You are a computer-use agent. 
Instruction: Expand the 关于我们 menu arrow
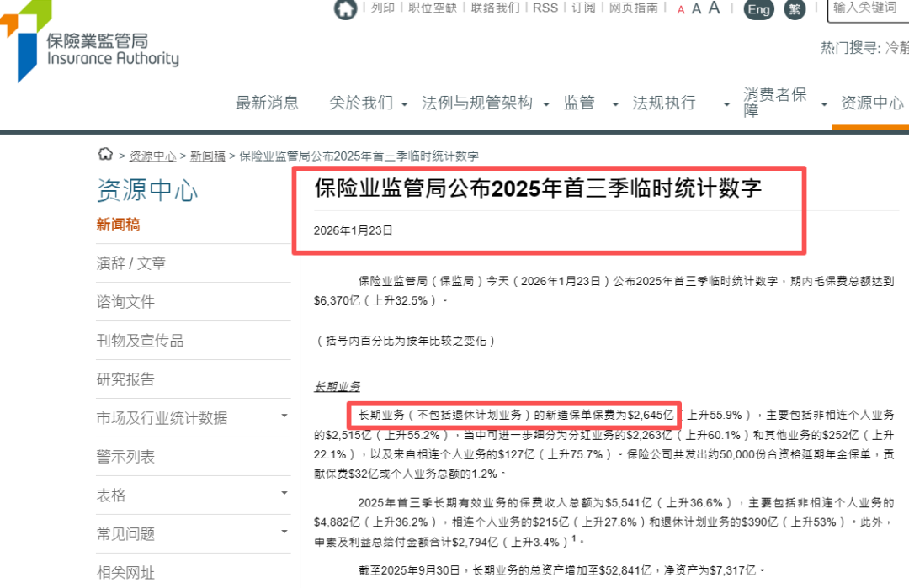tap(404, 104)
